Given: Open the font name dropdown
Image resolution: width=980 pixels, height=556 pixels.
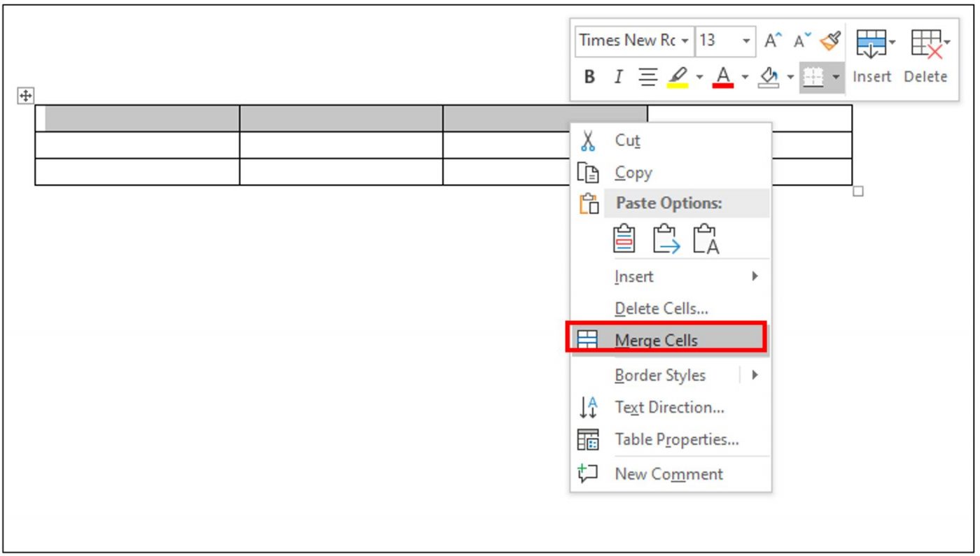Looking at the screenshot, I should coord(685,41).
